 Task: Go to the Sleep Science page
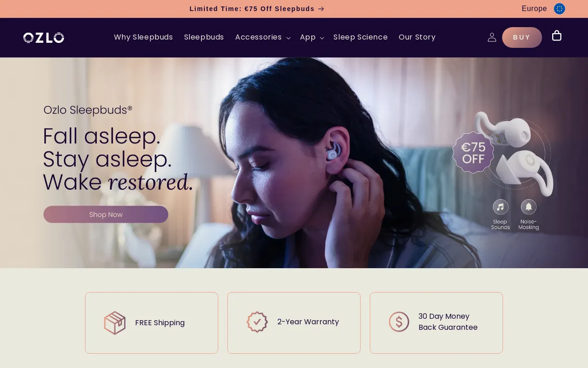[361, 37]
